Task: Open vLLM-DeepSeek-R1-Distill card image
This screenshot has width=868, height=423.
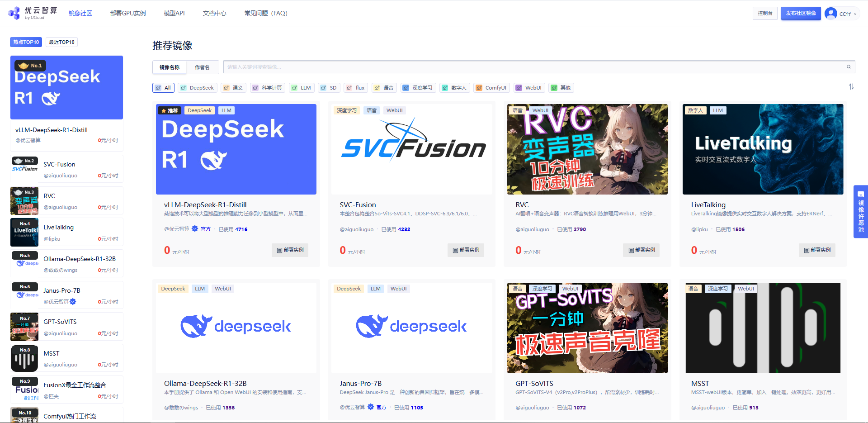Action: coord(236,149)
